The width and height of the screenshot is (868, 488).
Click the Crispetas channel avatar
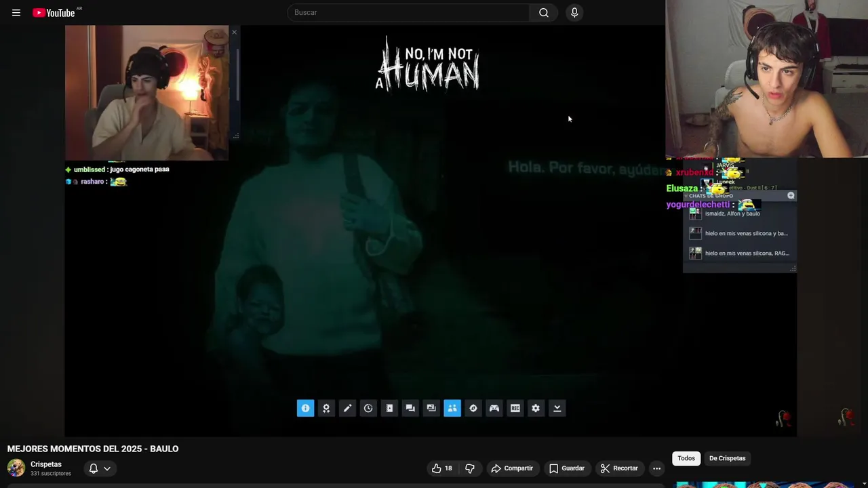tap(16, 468)
